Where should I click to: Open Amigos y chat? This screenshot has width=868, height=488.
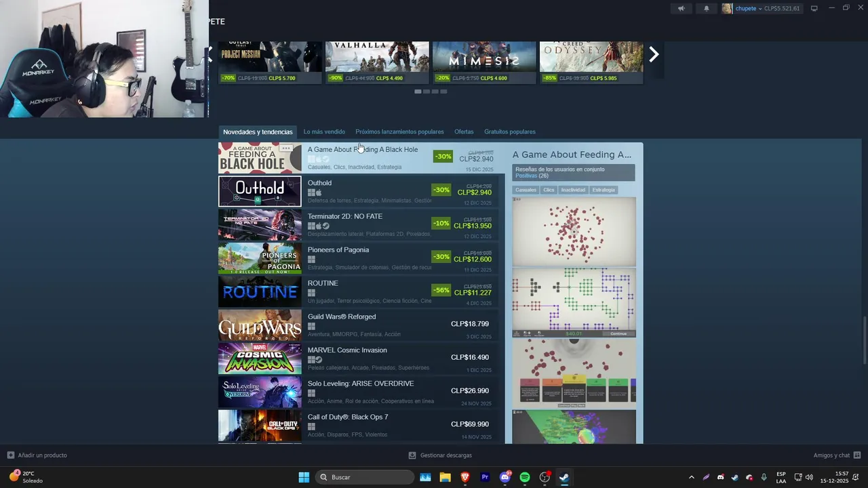point(837,455)
